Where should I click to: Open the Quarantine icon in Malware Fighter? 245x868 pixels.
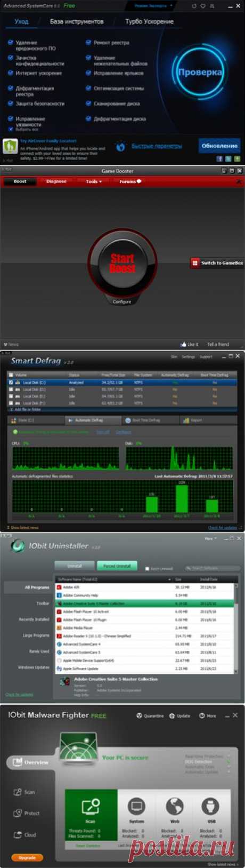pos(139,715)
